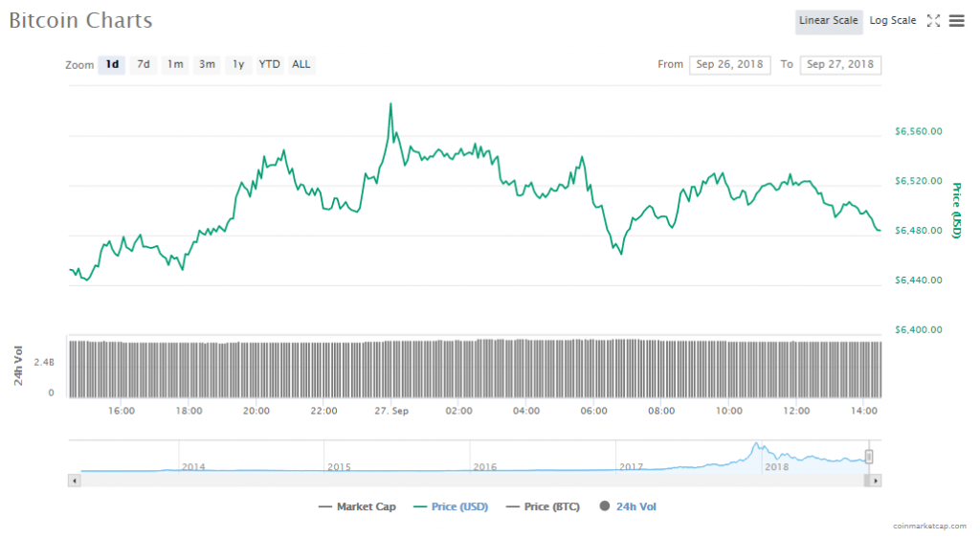Show ALL time price history

coord(301,65)
